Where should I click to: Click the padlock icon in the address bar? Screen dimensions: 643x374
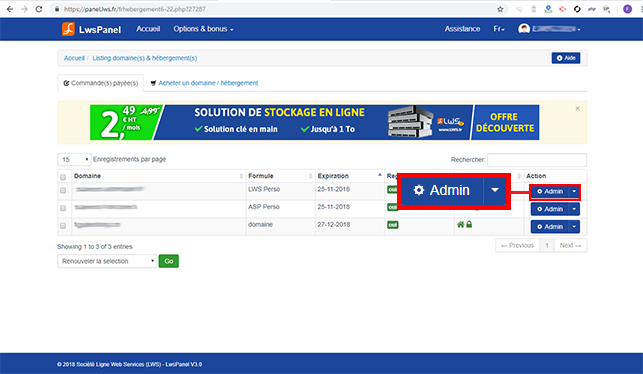click(57, 9)
